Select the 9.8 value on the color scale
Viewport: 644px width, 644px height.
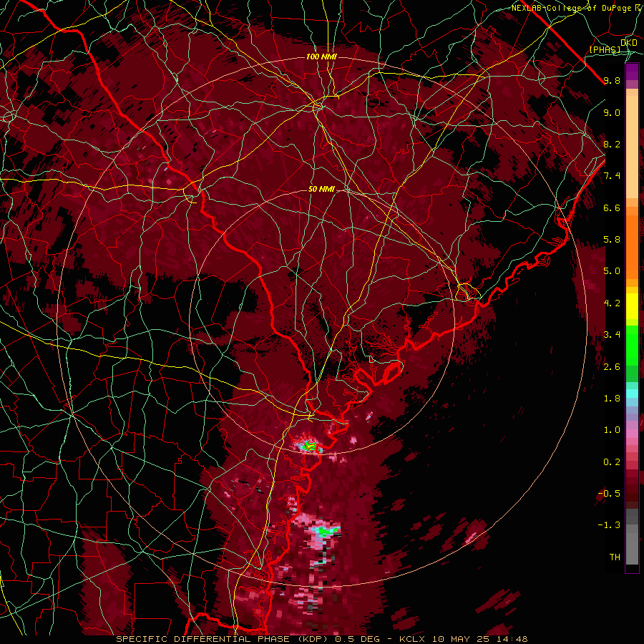tap(612, 80)
